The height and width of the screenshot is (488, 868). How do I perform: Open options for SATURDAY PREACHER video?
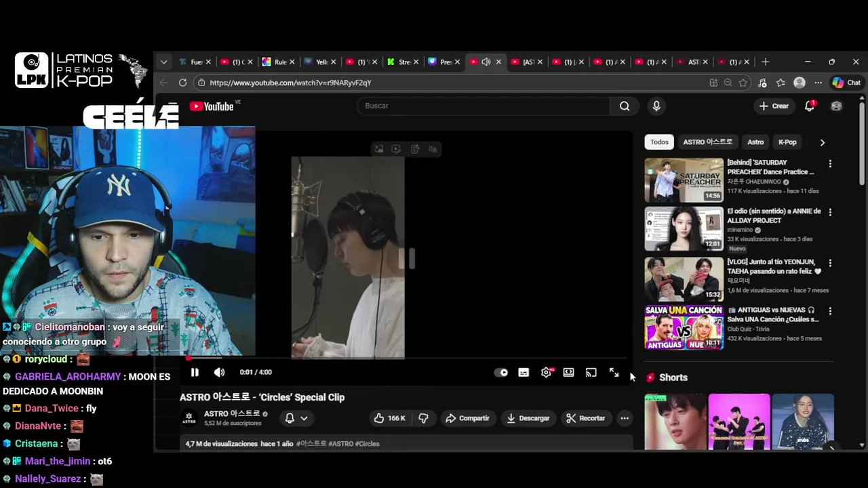click(830, 164)
